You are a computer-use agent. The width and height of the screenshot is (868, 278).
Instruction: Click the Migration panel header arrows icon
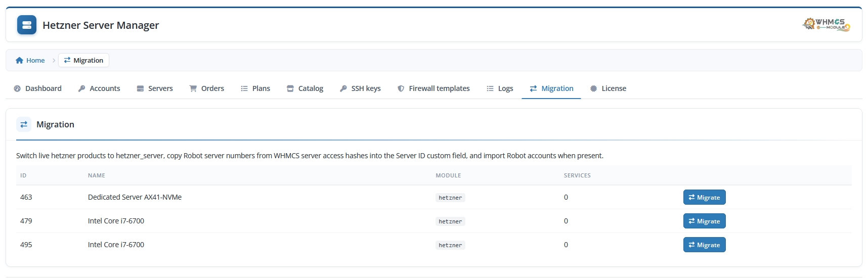coord(24,124)
